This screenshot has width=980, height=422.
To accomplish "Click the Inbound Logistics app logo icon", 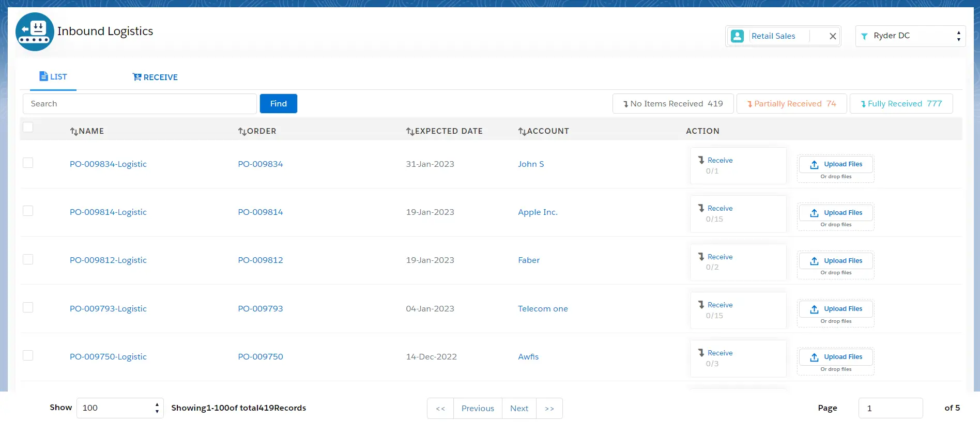I will pyautogui.click(x=35, y=32).
